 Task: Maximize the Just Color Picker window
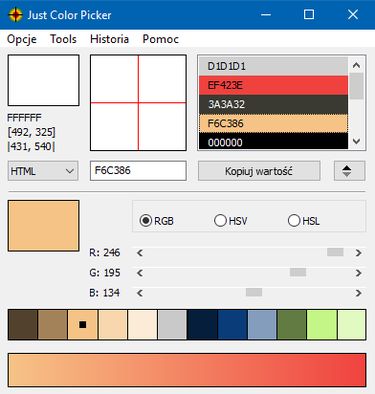tap(309, 15)
